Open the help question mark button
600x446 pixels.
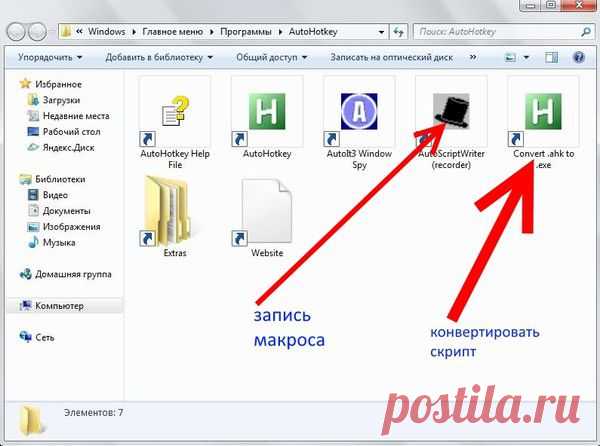click(579, 57)
